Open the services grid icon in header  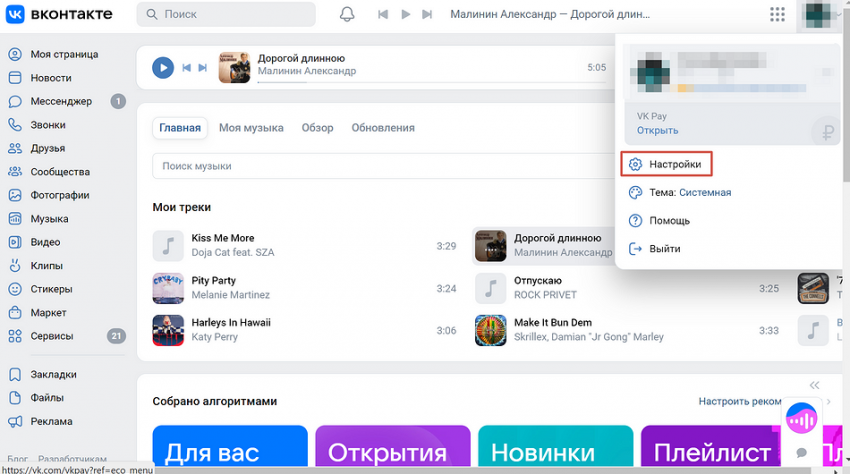777,15
